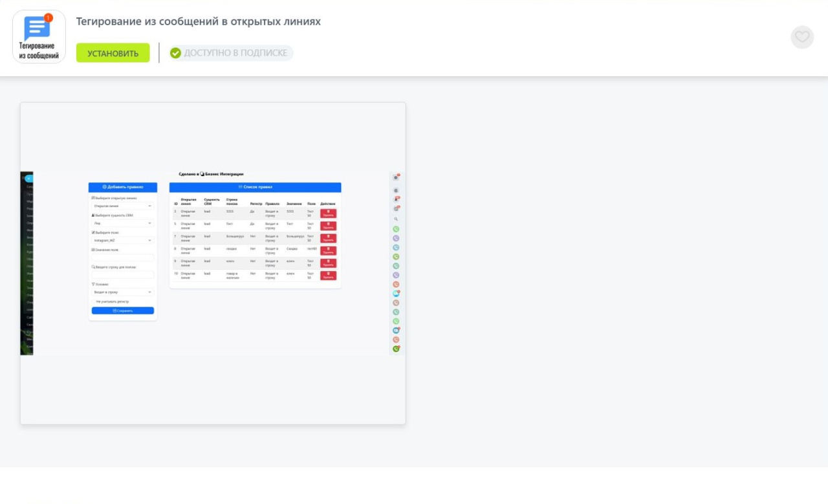This screenshot has height=504, width=828.
Task: Click the trash delete icon for rule ID 3
Action: (x=328, y=213)
